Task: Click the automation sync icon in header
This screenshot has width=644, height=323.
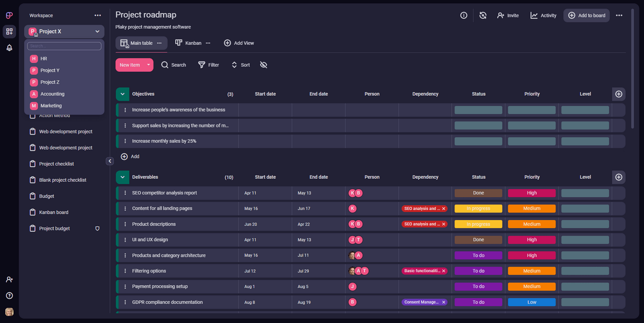Action: (x=482, y=16)
